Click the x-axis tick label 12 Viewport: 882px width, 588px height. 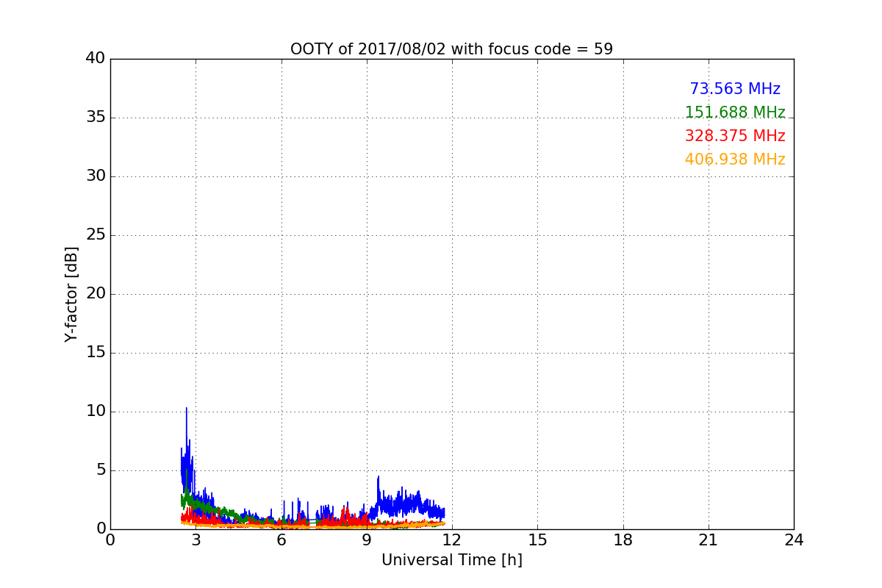pyautogui.click(x=451, y=540)
